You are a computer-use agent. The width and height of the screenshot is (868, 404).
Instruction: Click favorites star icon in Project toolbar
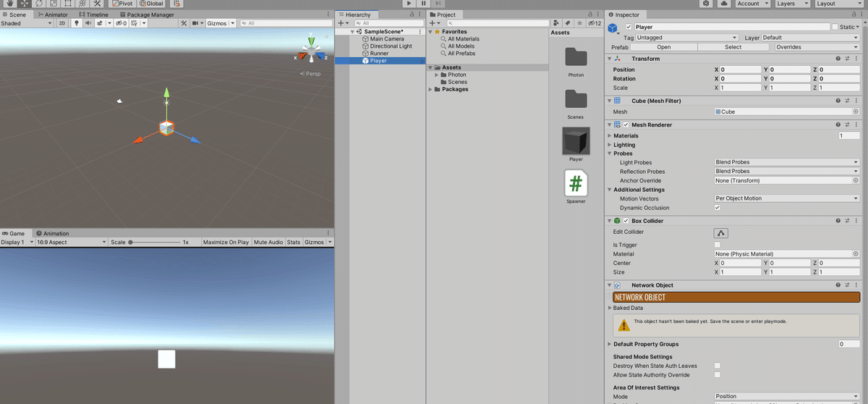pyautogui.click(x=579, y=23)
